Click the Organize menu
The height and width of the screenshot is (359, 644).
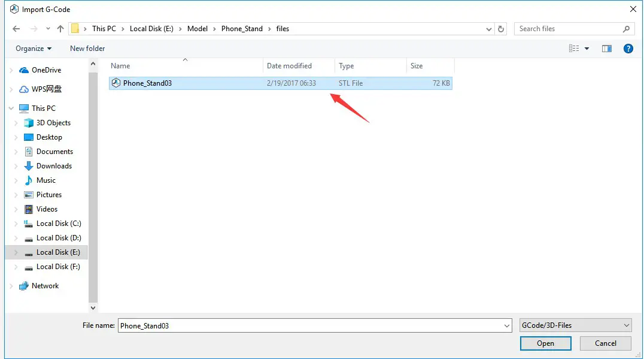pos(31,49)
